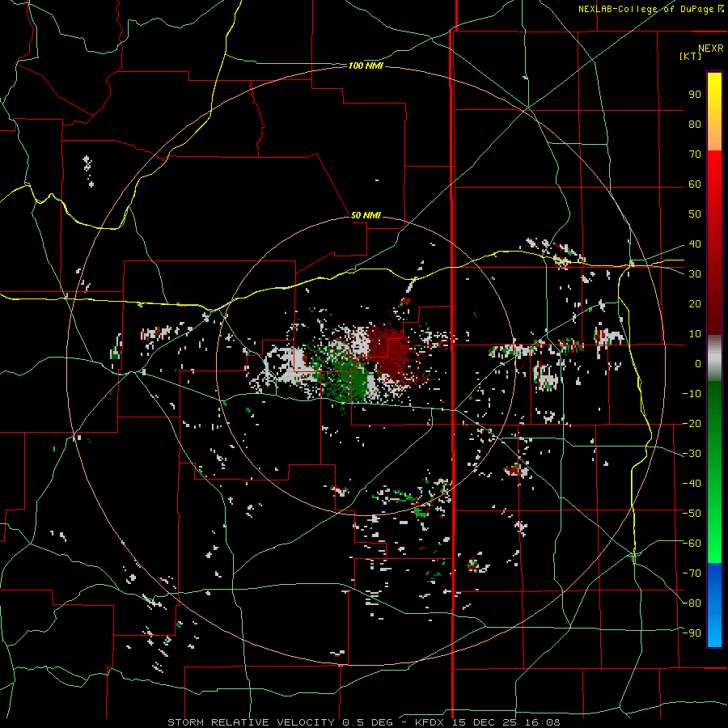Pick the gray near-zero segment of color bar

click(714, 358)
